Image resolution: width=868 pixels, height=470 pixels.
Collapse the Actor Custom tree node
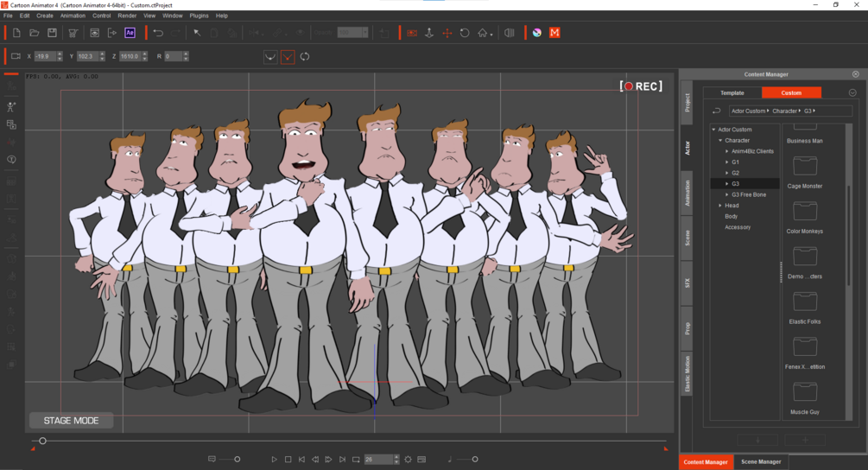pyautogui.click(x=713, y=130)
